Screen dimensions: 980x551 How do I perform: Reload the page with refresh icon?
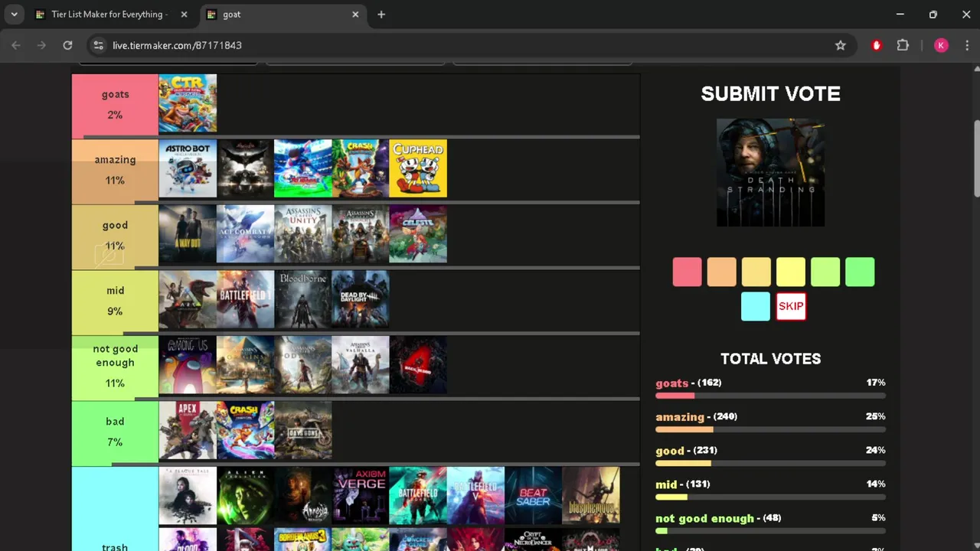click(67, 45)
